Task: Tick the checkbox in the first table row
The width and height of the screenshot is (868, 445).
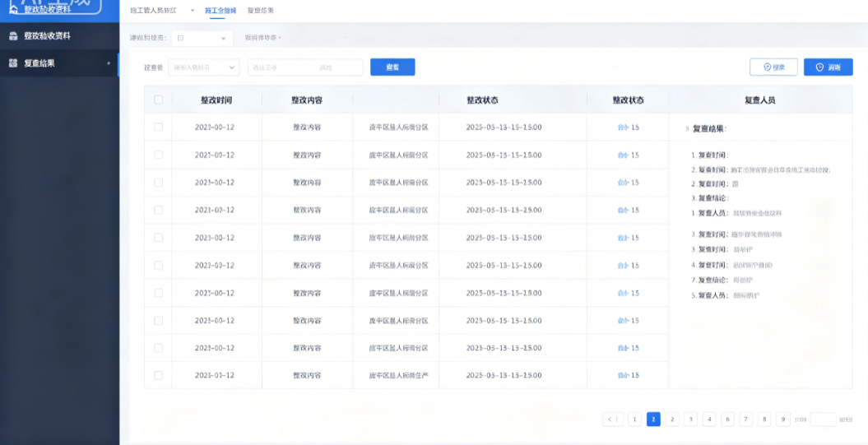Action: pyautogui.click(x=158, y=127)
